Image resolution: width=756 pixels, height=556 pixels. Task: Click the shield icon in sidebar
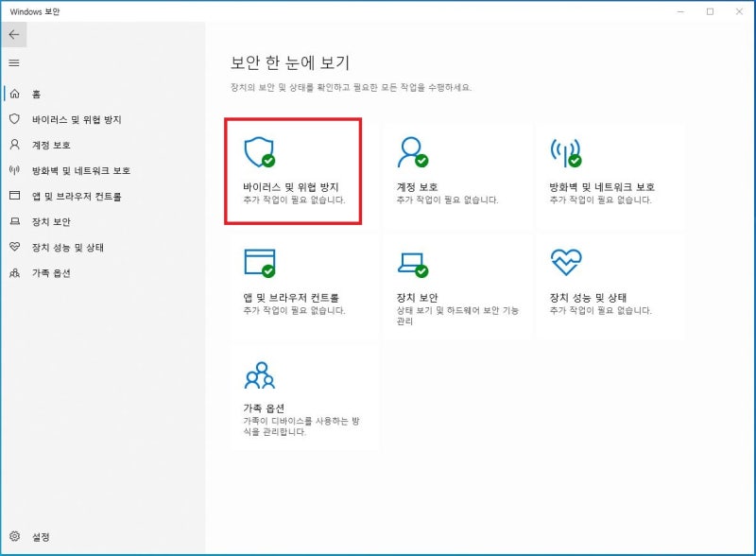15,119
